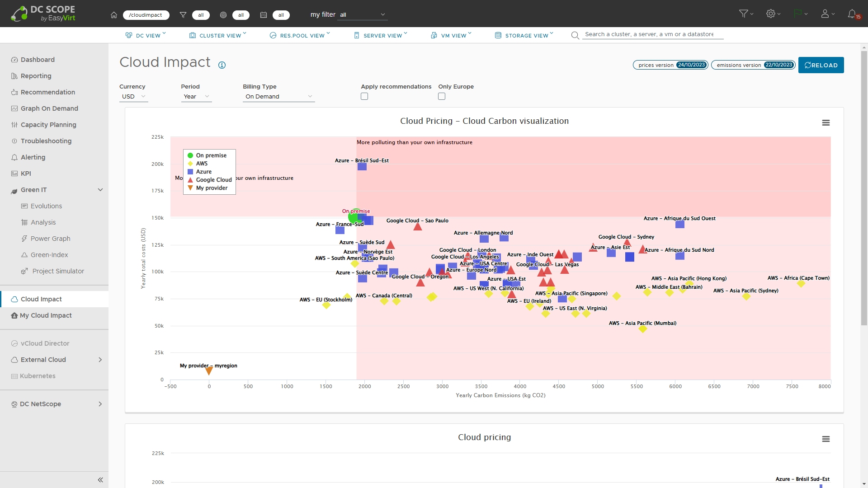Screen dimensions: 868x488
Task: Open the Currency USD dropdown
Action: 134,97
